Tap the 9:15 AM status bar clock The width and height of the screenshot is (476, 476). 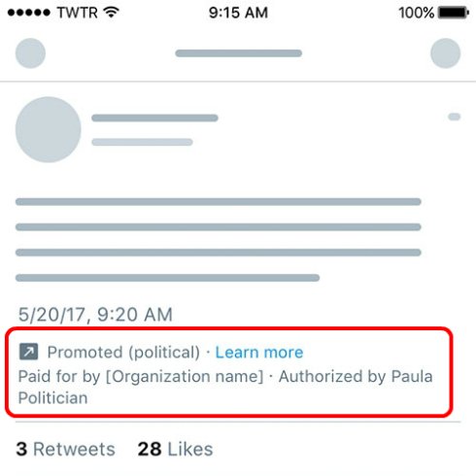pos(238,13)
